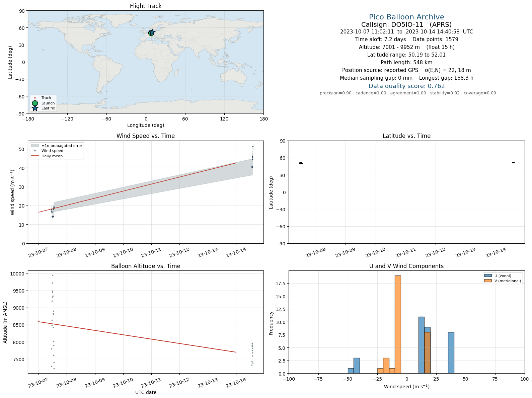Image resolution: width=532 pixels, height=398 pixels.
Task: Click the "Latitude (deg)" label of the Flight Track map
Action: click(x=10, y=62)
